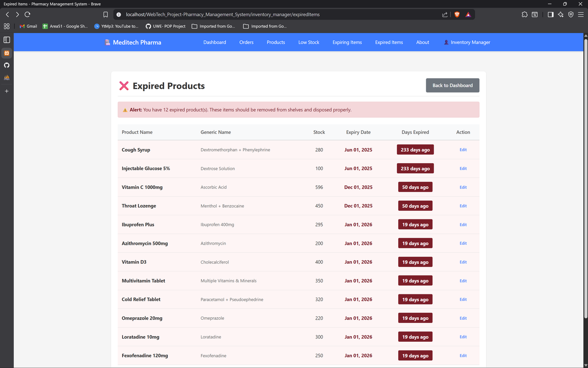Edit the Multivitamin Tablet product
588x368 pixels.
point(463,281)
